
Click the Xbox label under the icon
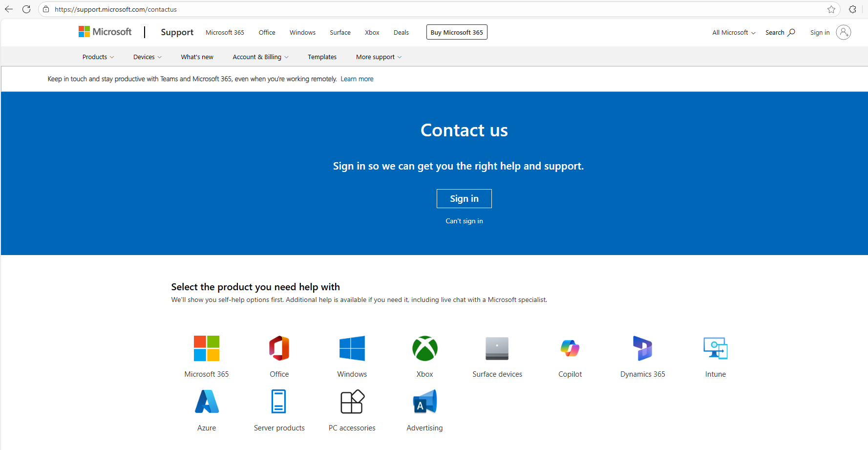pyautogui.click(x=425, y=374)
